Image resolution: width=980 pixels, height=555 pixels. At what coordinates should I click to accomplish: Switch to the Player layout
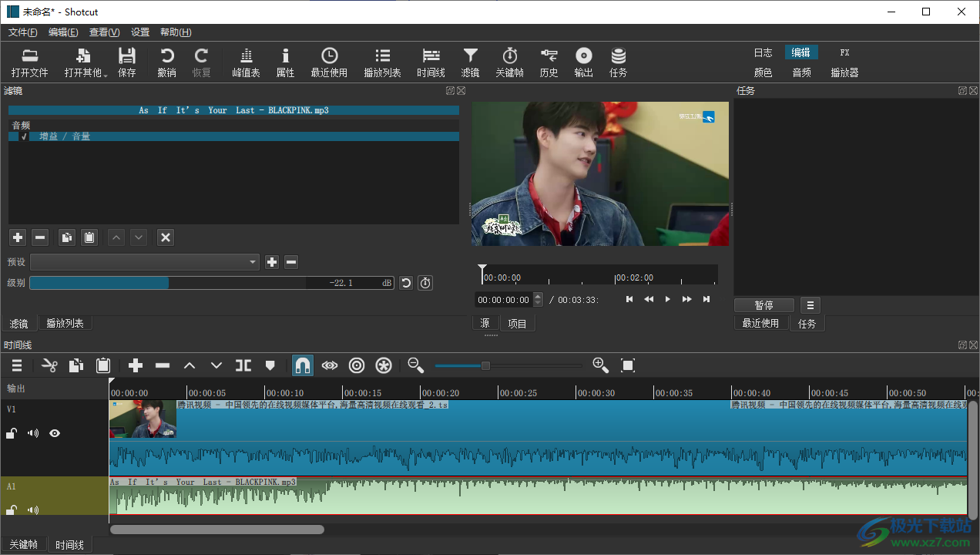click(x=844, y=72)
